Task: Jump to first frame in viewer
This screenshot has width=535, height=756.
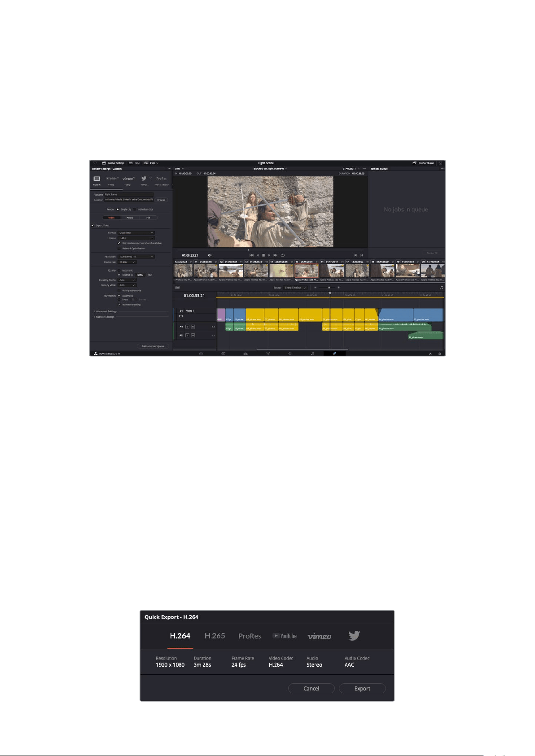Action: click(x=251, y=255)
